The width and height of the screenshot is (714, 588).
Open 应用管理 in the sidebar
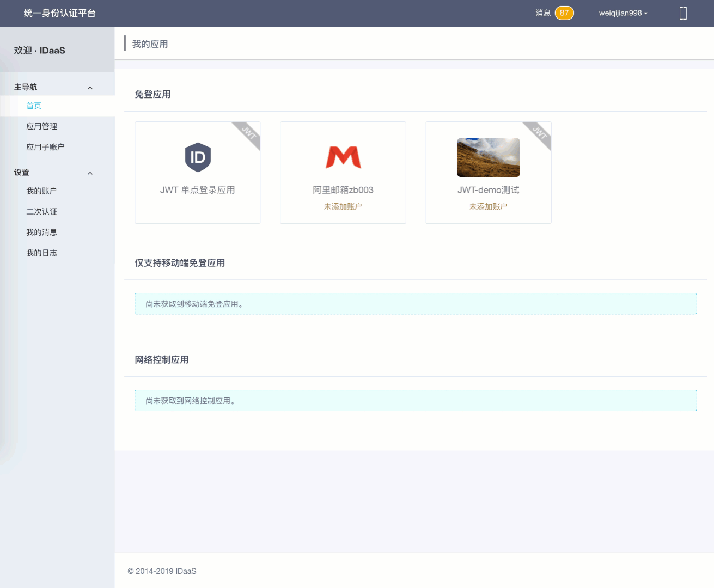(x=42, y=126)
